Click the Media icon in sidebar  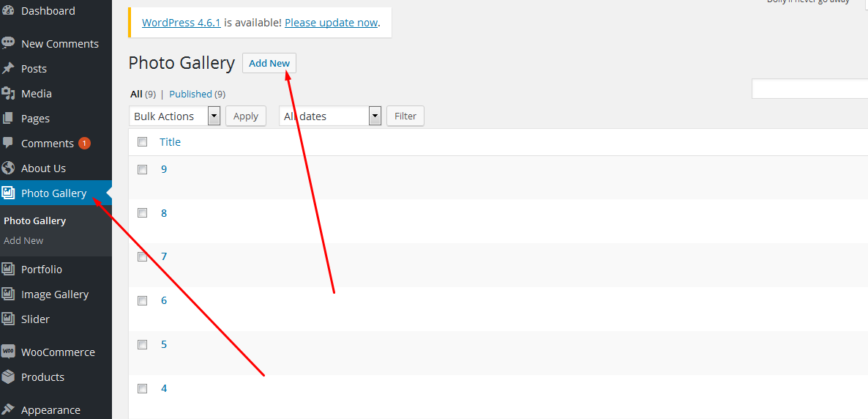coord(8,94)
